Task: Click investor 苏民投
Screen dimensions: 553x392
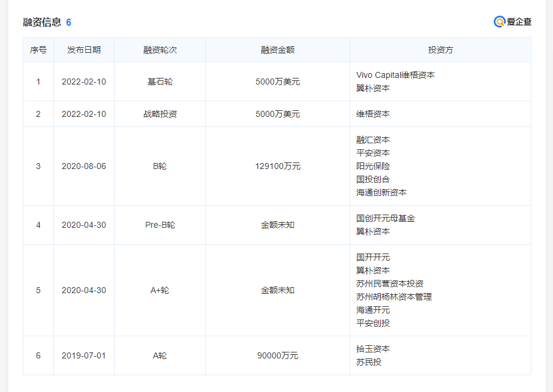Action: 368,362
